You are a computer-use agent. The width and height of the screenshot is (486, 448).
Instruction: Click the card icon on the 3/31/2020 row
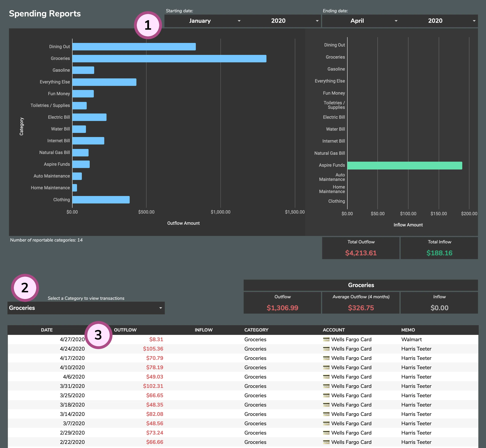tap(326, 386)
